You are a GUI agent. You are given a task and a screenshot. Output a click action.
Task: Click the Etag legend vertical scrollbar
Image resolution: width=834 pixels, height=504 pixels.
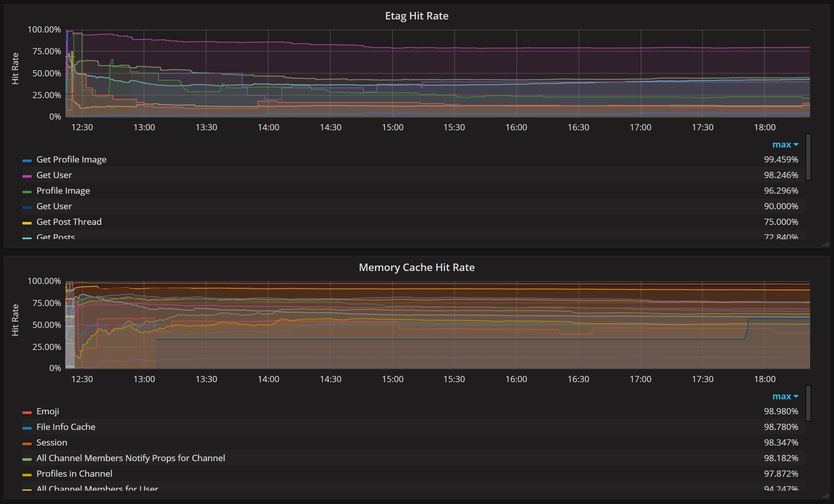tap(808, 157)
